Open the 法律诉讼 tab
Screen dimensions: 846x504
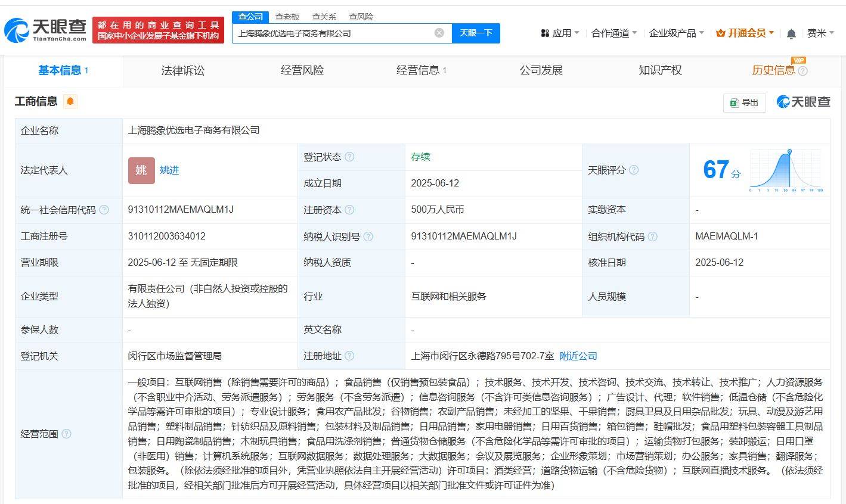(x=182, y=70)
